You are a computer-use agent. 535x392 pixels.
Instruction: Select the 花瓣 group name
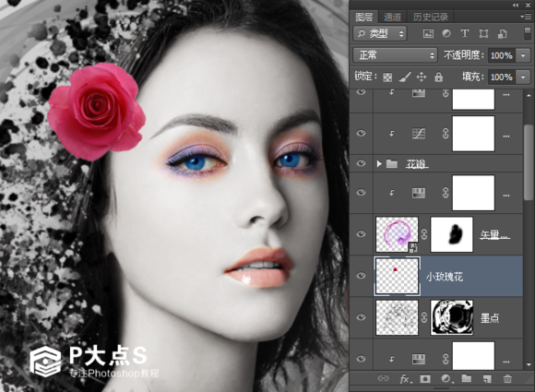[x=416, y=164]
